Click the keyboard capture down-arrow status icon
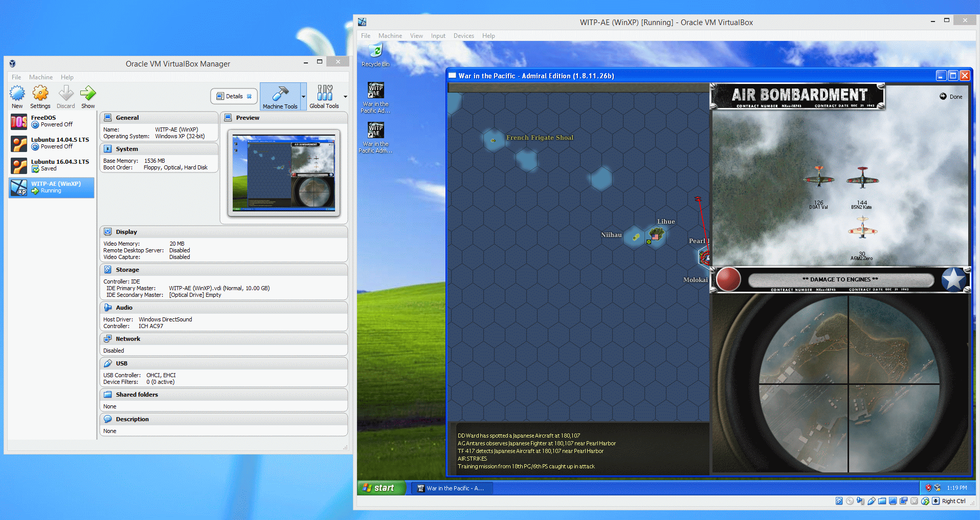 [936, 501]
